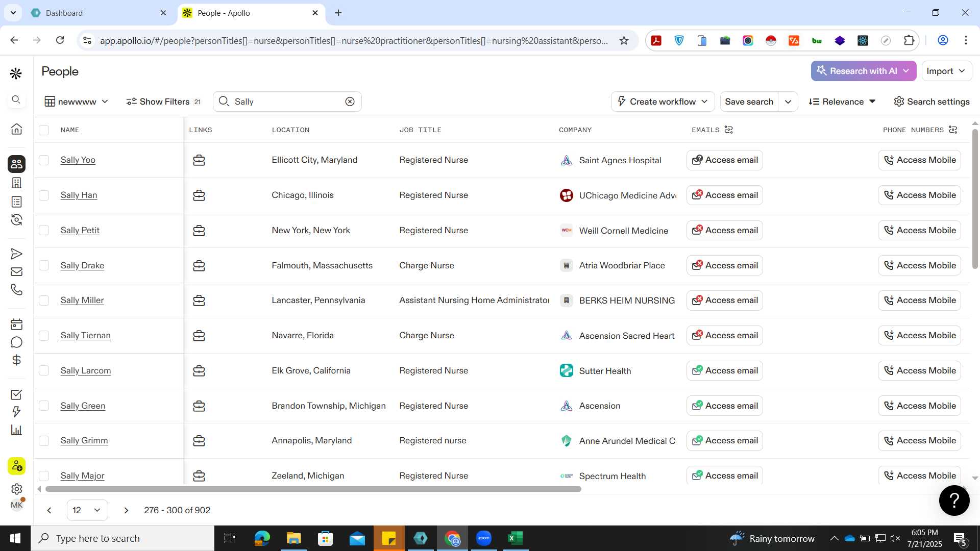Open a new browser tab

click(x=338, y=13)
